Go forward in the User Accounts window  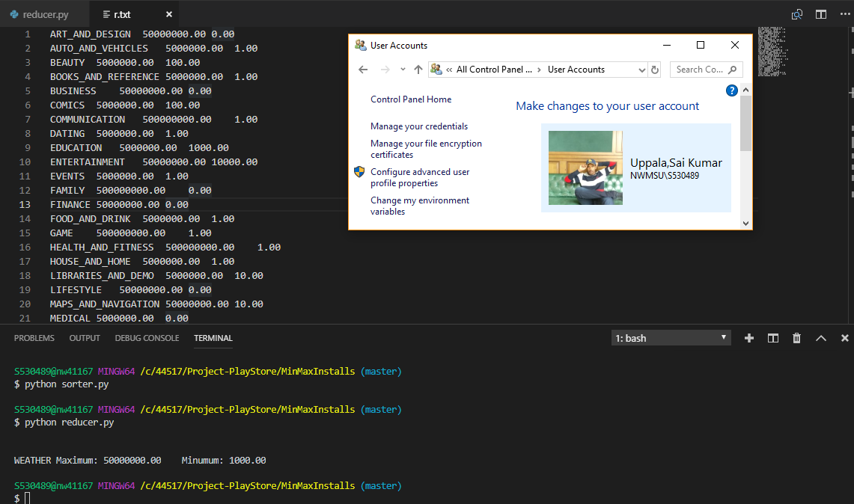[x=385, y=70]
